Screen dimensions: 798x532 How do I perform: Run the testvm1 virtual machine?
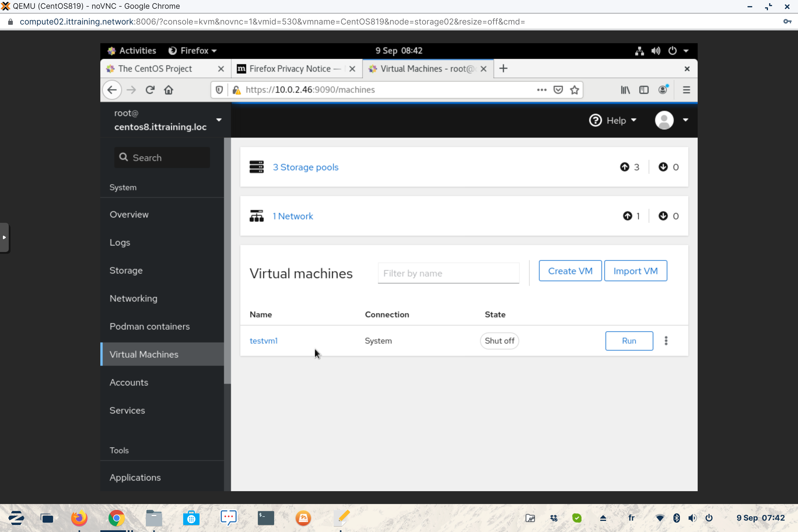click(629, 341)
